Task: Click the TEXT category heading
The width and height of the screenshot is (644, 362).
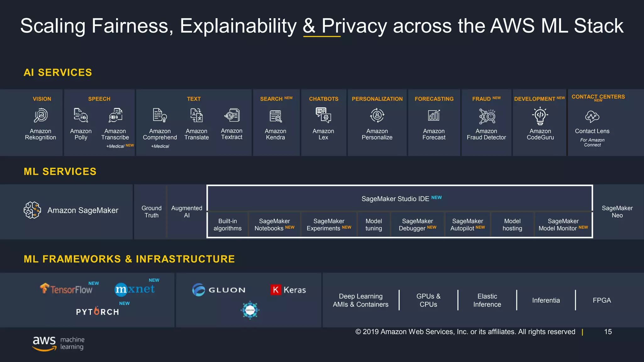Action: 194,99
